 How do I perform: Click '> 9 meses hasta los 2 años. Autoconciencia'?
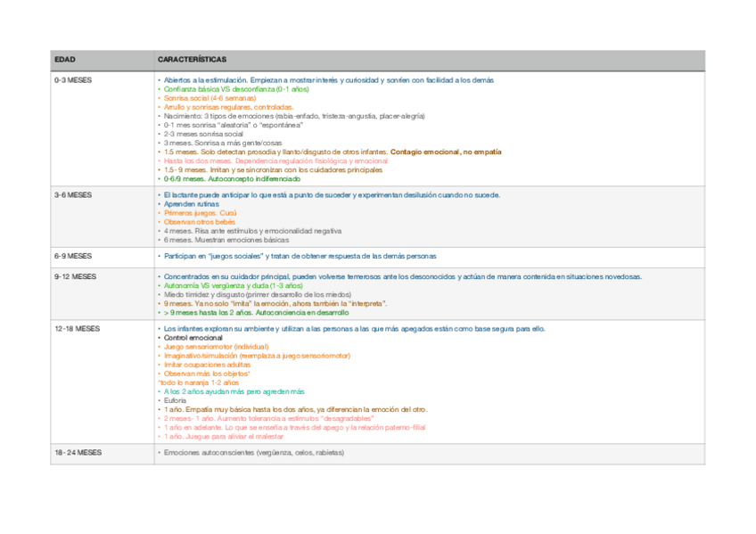(256, 313)
